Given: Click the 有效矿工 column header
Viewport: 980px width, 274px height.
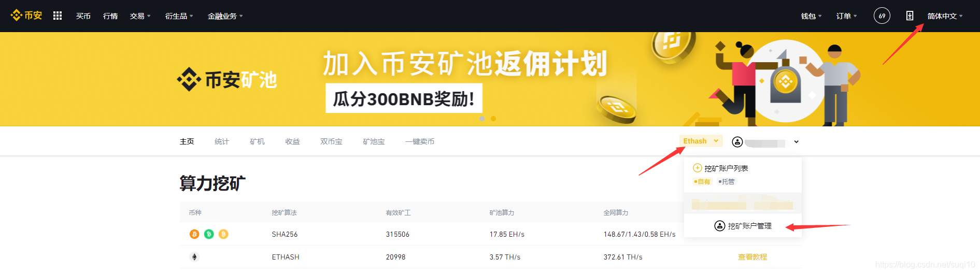Looking at the screenshot, I should point(398,213).
